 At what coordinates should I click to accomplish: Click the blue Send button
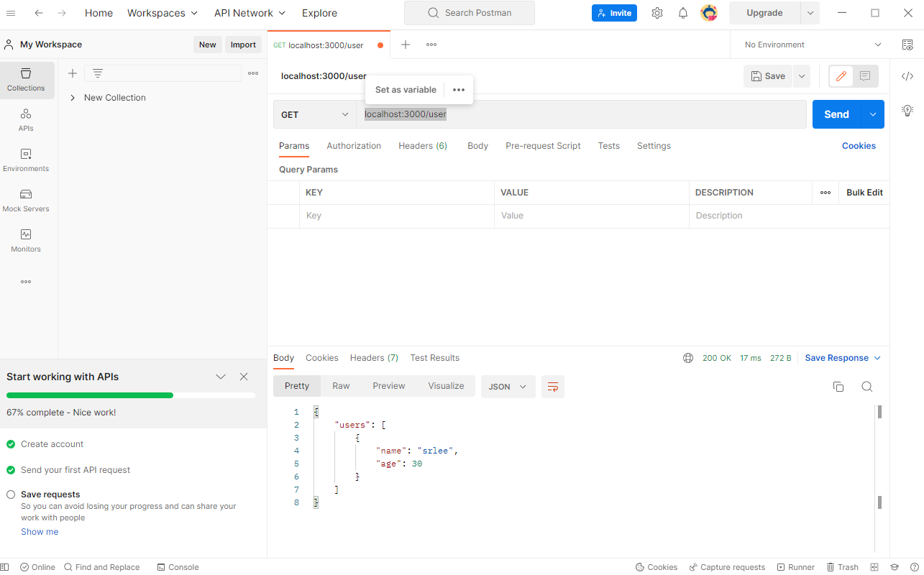coord(837,114)
